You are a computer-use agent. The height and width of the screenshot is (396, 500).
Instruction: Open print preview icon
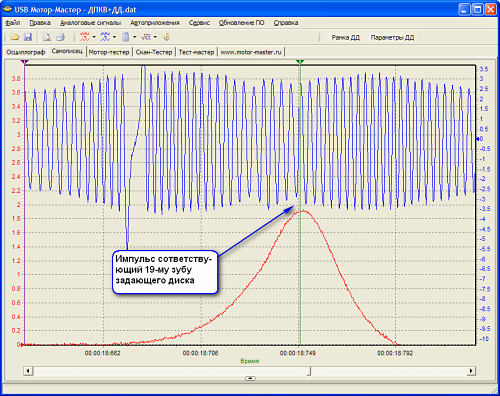point(47,37)
